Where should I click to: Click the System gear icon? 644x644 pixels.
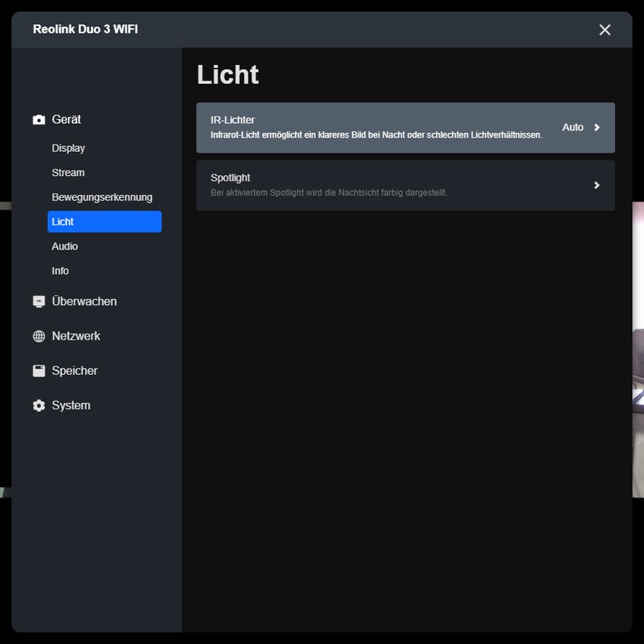pyautogui.click(x=38, y=405)
